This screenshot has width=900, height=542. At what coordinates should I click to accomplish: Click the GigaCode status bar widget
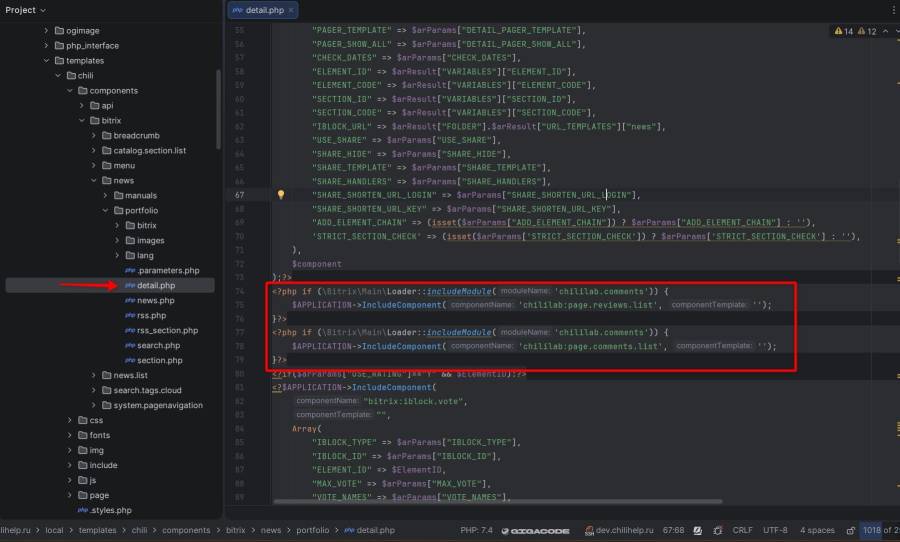538,530
